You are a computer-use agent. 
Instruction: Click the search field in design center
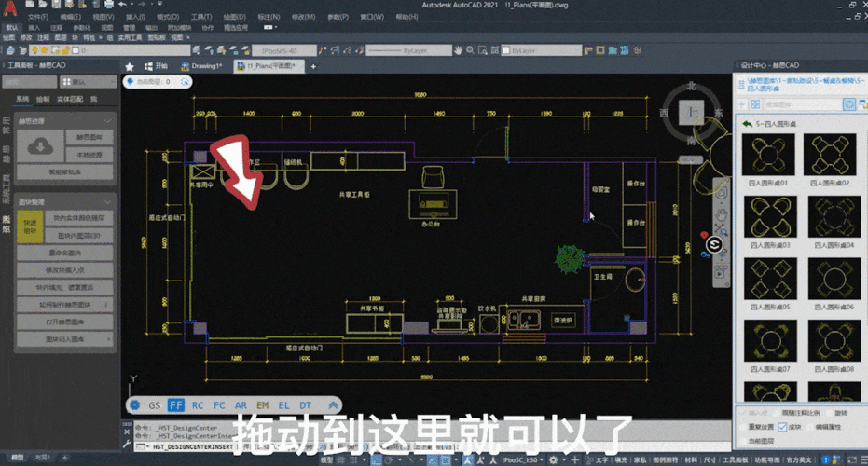[802, 104]
